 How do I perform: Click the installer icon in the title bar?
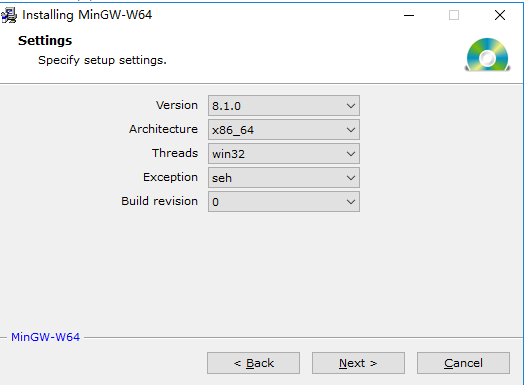(9, 15)
